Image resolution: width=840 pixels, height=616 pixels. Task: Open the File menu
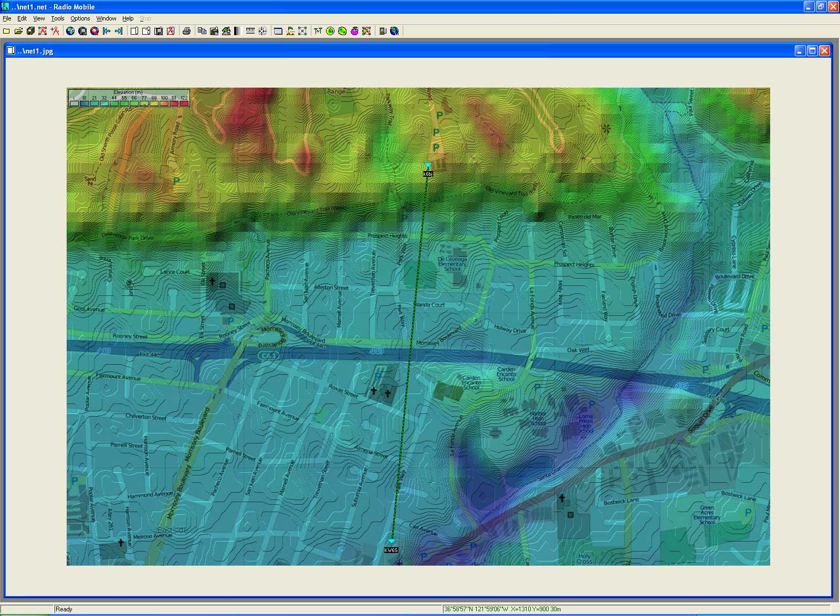click(x=7, y=18)
